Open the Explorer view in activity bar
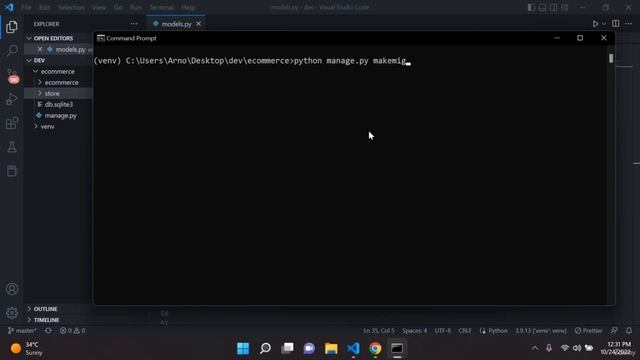This screenshot has width=640, height=360. 12,27
